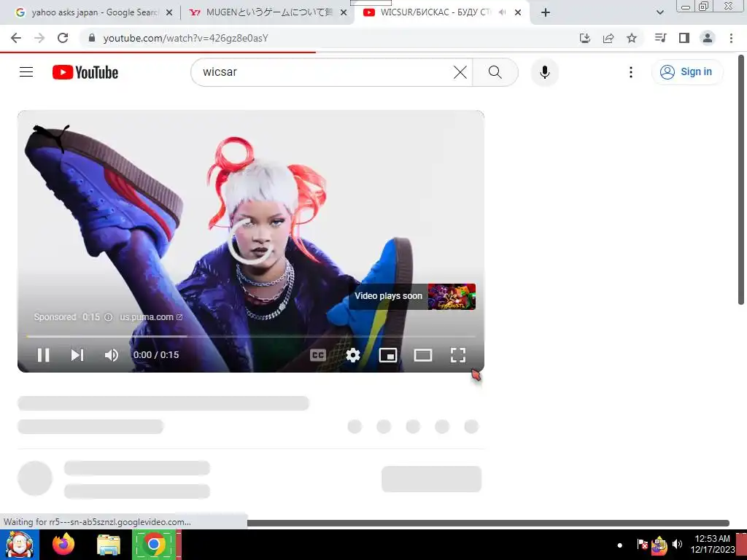Launch Firefox from the taskbar
Screen dimensions: 747x560
click(63, 545)
